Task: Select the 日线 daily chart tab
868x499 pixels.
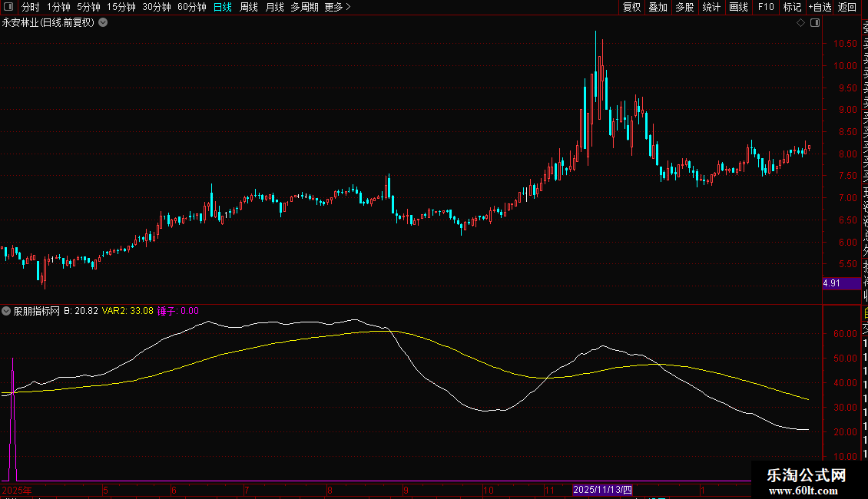Action: [223, 7]
